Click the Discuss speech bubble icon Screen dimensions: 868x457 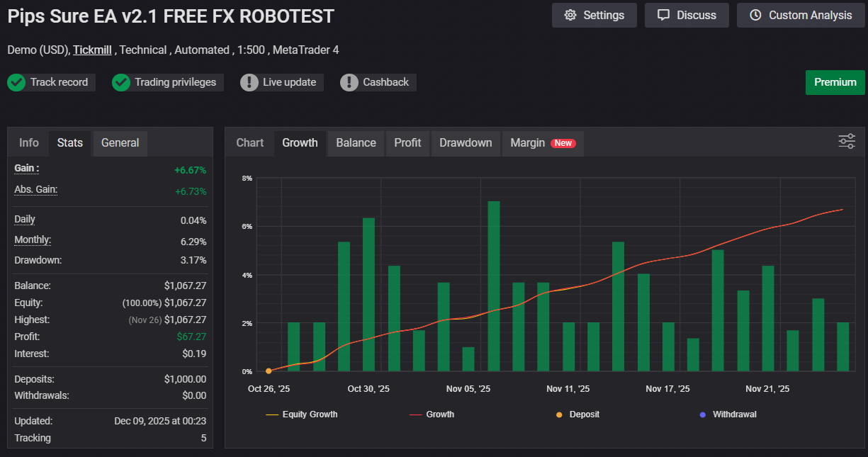coord(663,15)
